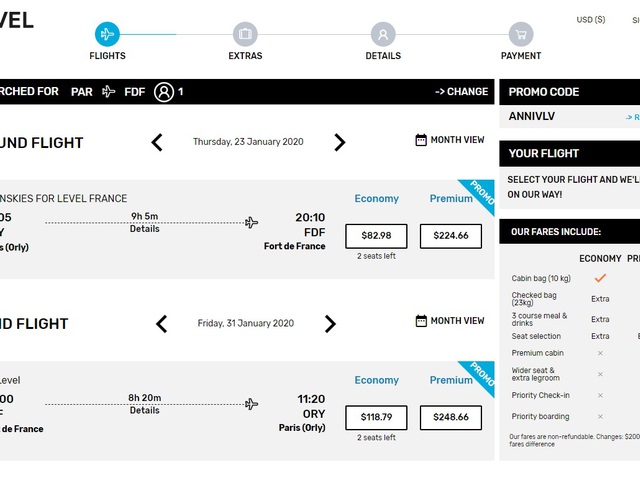Screen dimensions: 640x480
Task: Go to previous day before 31 January
Action: 162,324
